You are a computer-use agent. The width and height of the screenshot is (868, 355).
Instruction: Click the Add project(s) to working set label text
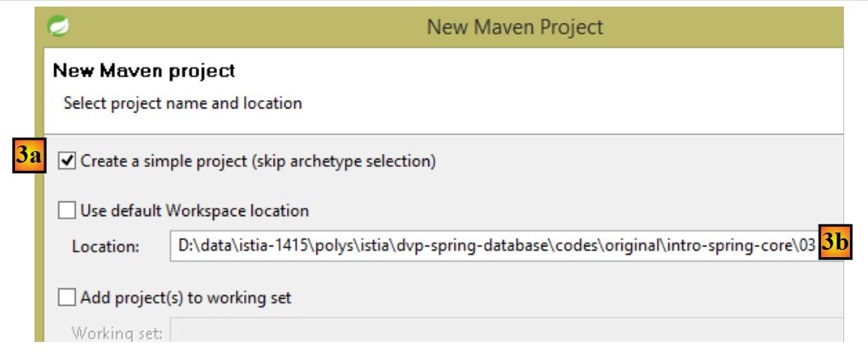(x=185, y=297)
